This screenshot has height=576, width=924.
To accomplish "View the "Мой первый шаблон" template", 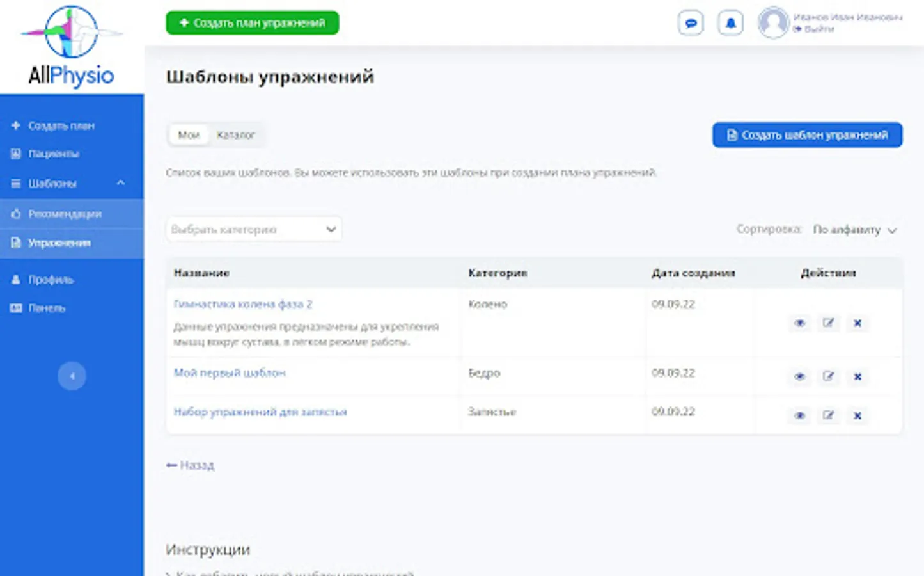I will coord(799,376).
